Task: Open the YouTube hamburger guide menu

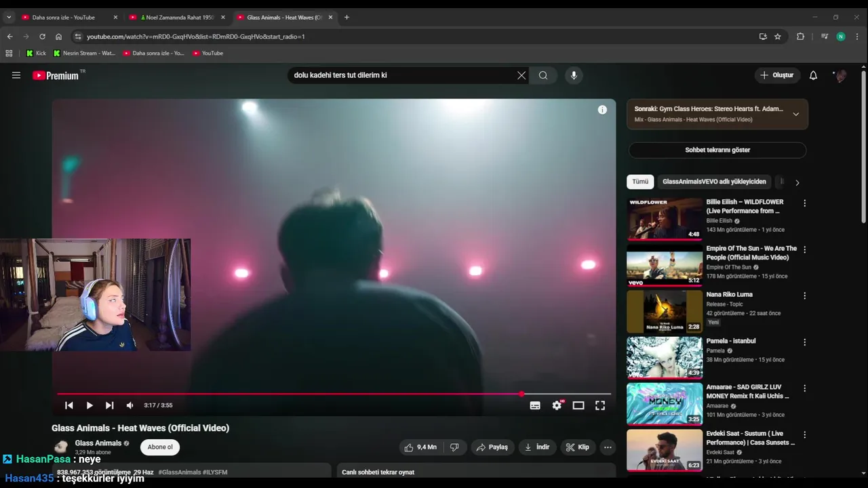Action: tap(16, 75)
